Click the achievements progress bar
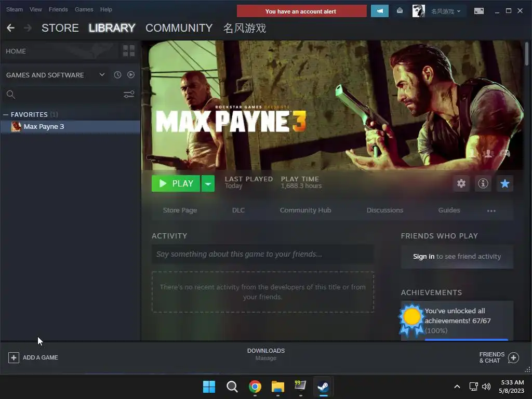532x399 pixels. (466, 339)
